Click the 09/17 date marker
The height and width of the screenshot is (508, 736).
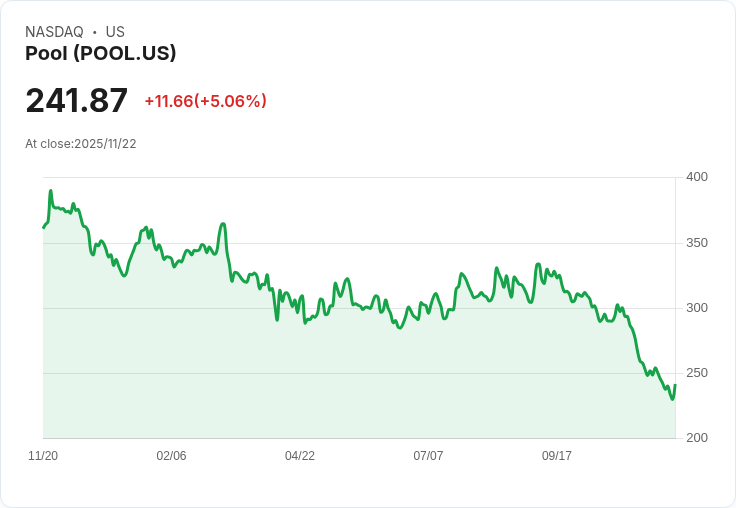point(557,456)
